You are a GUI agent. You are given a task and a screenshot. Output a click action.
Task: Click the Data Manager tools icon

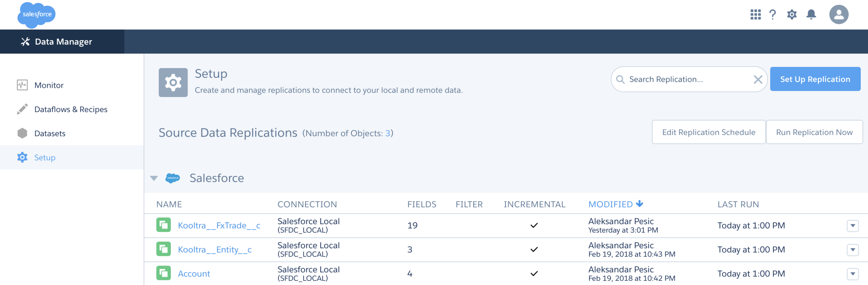coord(25,42)
